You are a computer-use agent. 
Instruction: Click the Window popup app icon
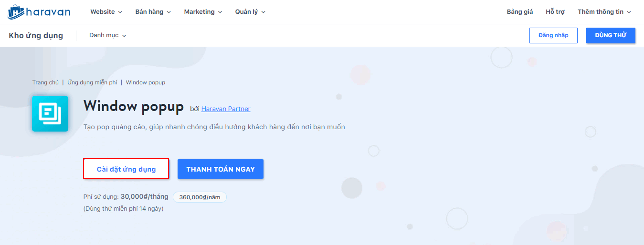[x=50, y=113]
